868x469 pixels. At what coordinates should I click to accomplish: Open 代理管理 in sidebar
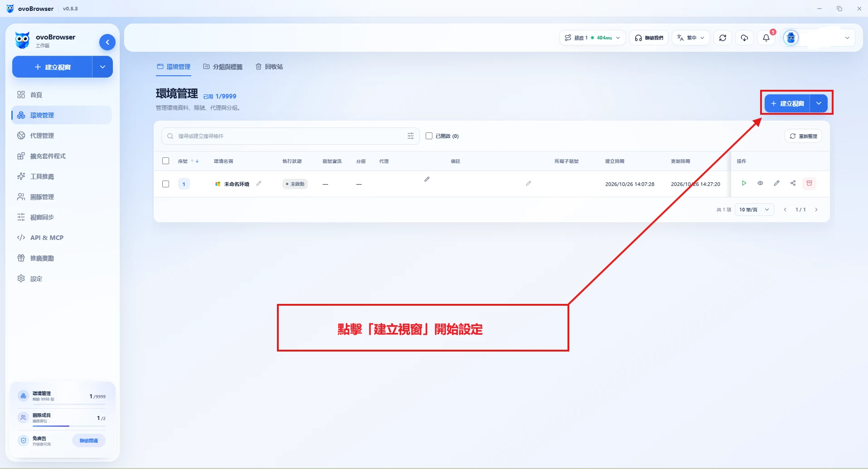62,136
